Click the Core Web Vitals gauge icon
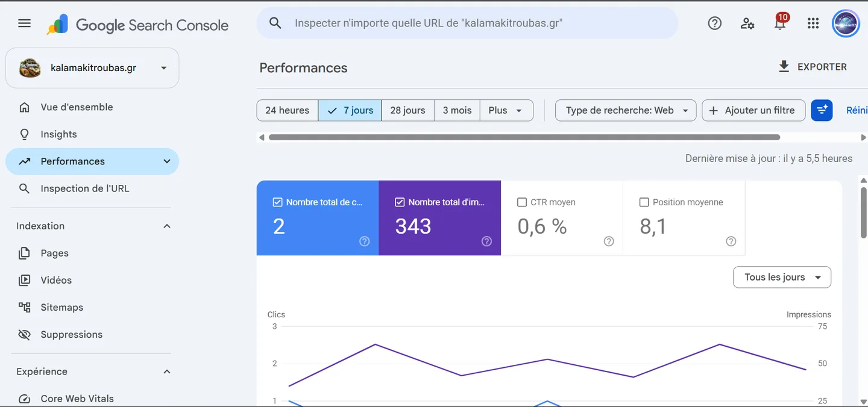868x407 pixels. pos(25,399)
